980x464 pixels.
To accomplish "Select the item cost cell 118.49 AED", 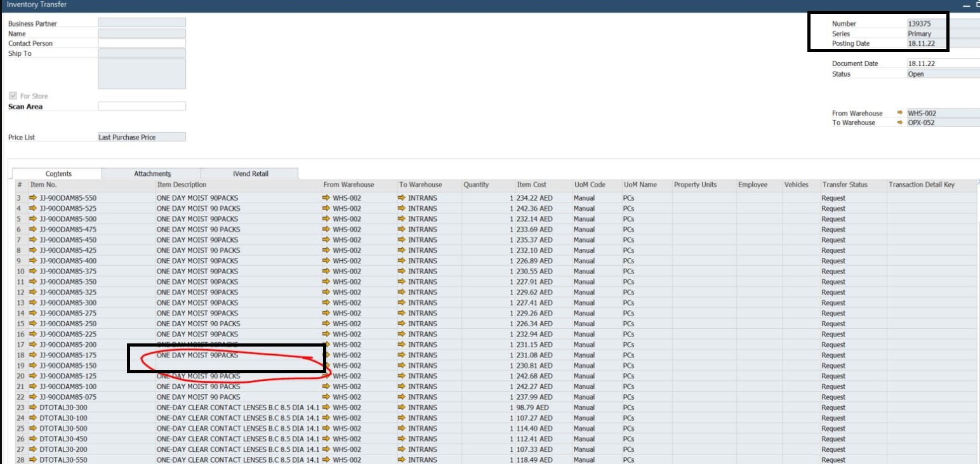I will pos(542,460).
